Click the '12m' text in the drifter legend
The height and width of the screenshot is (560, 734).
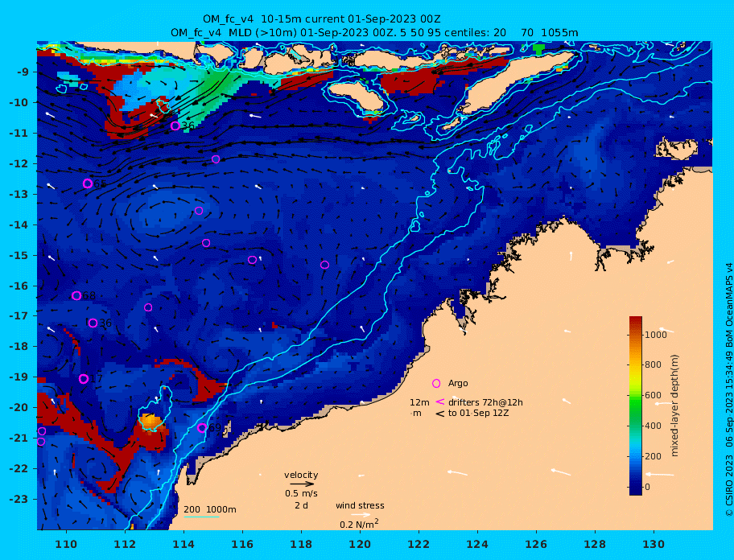419,402
